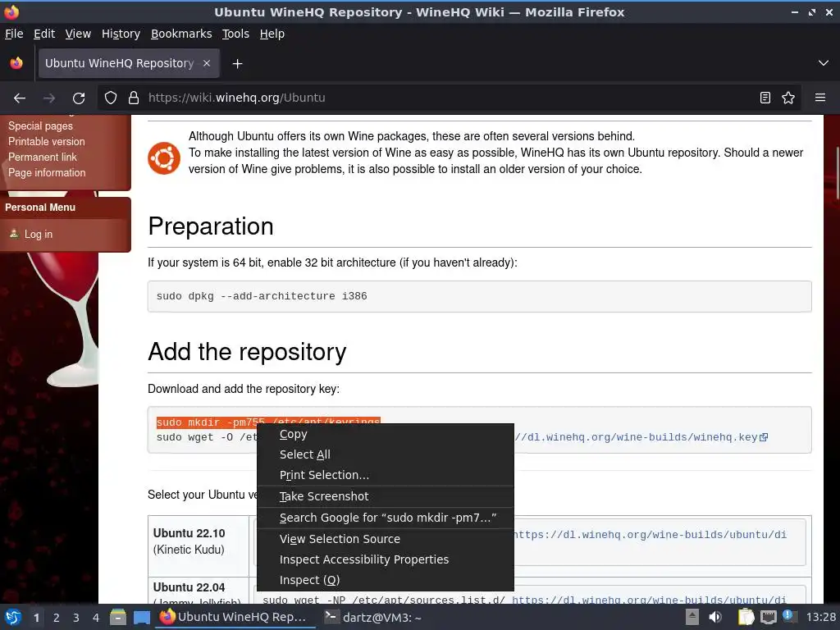
Task: Open the volume speaker tray icon
Action: click(x=715, y=618)
